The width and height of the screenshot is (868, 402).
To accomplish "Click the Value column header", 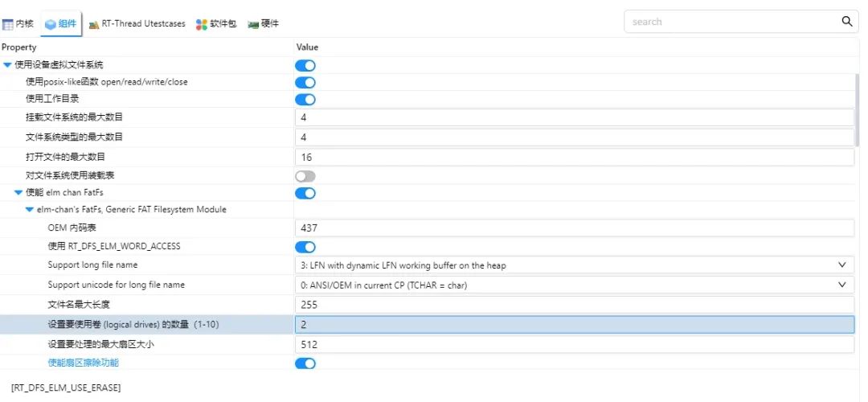I will [x=307, y=47].
